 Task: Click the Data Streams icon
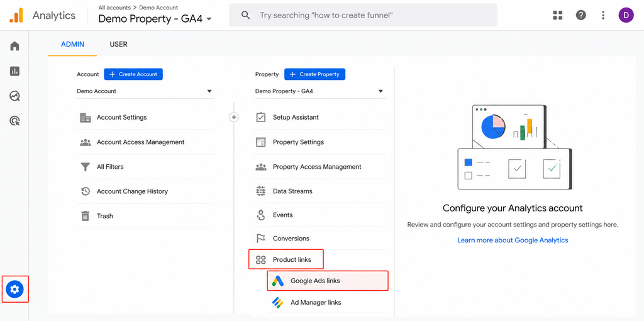coord(261,191)
